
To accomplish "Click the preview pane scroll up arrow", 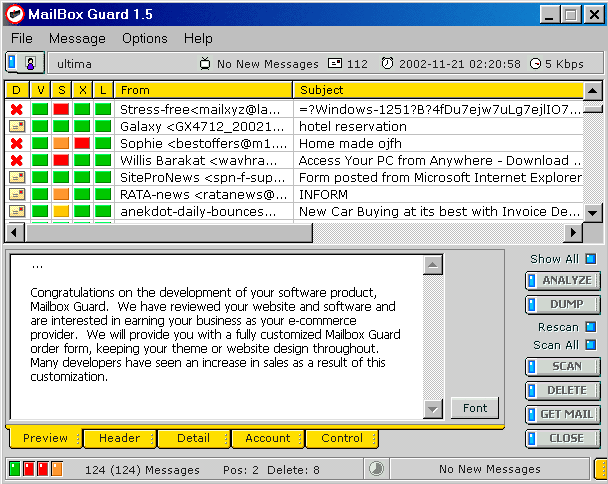I will tap(433, 265).
